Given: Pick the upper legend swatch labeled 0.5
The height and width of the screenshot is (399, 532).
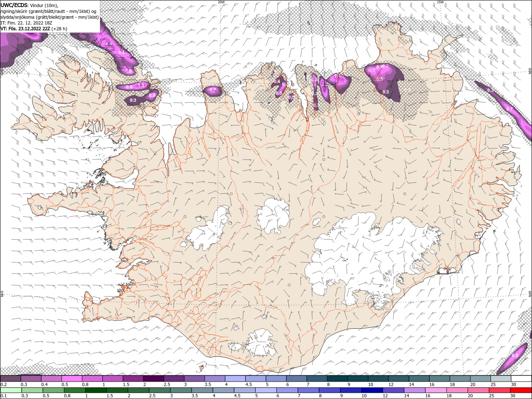Looking at the screenshot, I should click(x=72, y=379).
